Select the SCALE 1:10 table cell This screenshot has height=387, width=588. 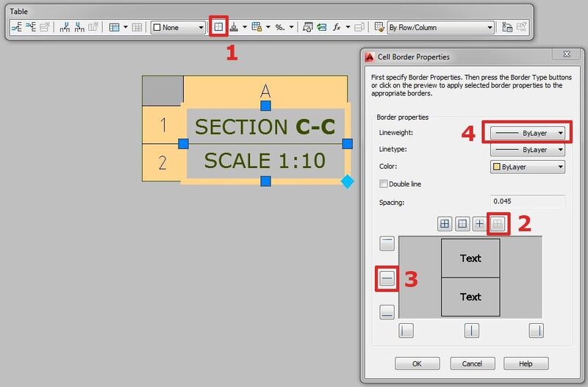point(265,160)
